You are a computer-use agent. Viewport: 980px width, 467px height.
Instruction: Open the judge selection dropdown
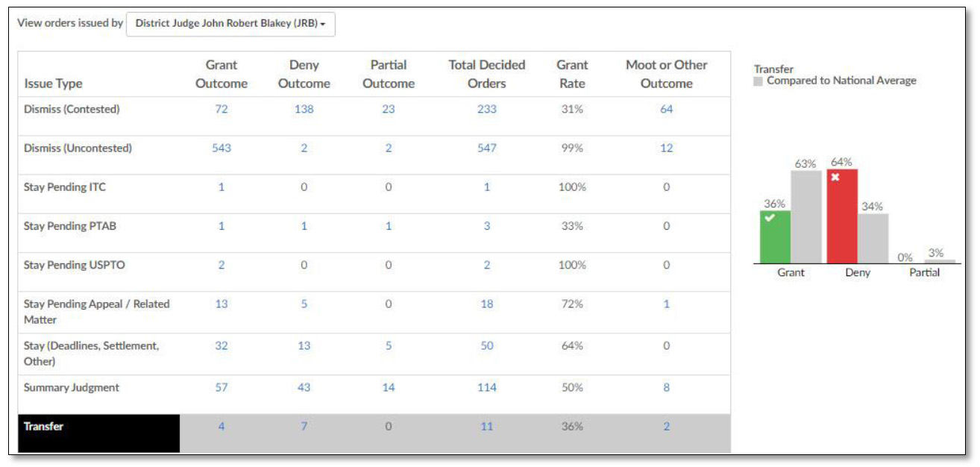[x=231, y=24]
